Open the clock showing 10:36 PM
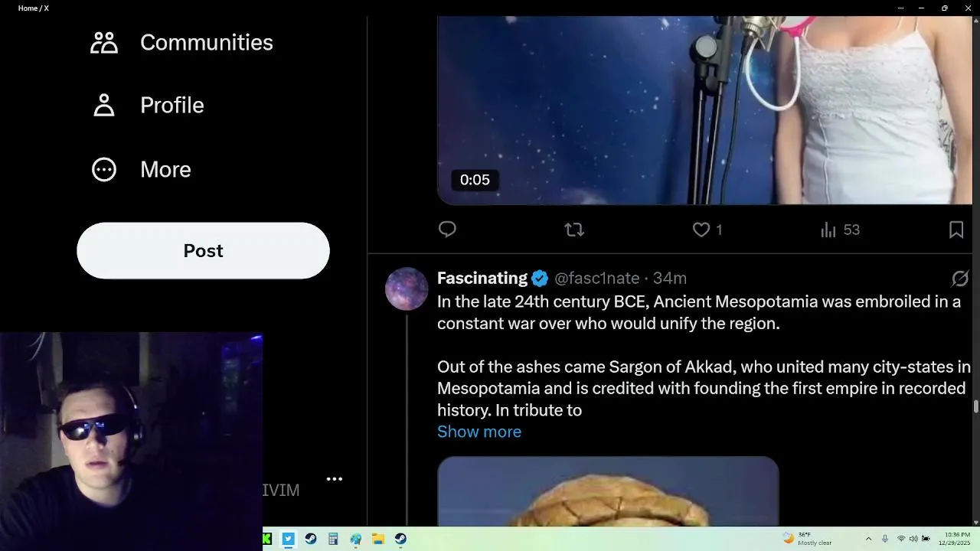 coord(956,539)
